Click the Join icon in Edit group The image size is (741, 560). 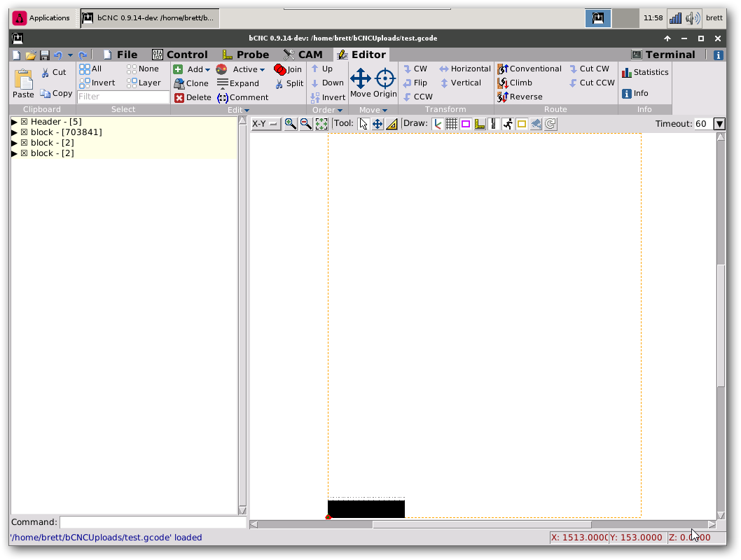click(288, 69)
